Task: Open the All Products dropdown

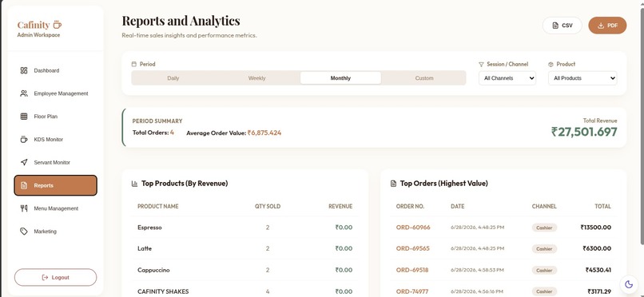Action: click(x=582, y=78)
